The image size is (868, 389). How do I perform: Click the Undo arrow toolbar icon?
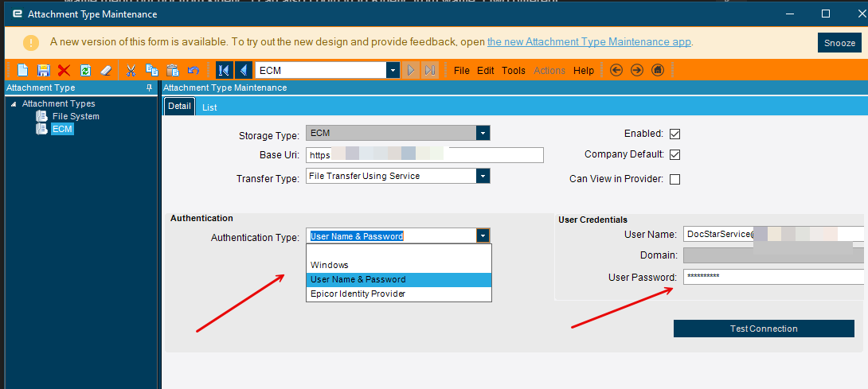tap(194, 70)
